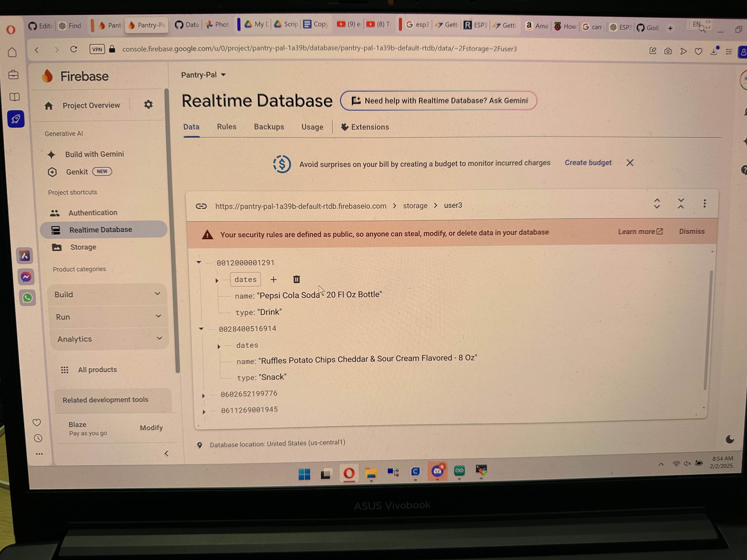747x560 pixels.
Task: Toggle VPN badge in address bar
Action: coord(97,49)
